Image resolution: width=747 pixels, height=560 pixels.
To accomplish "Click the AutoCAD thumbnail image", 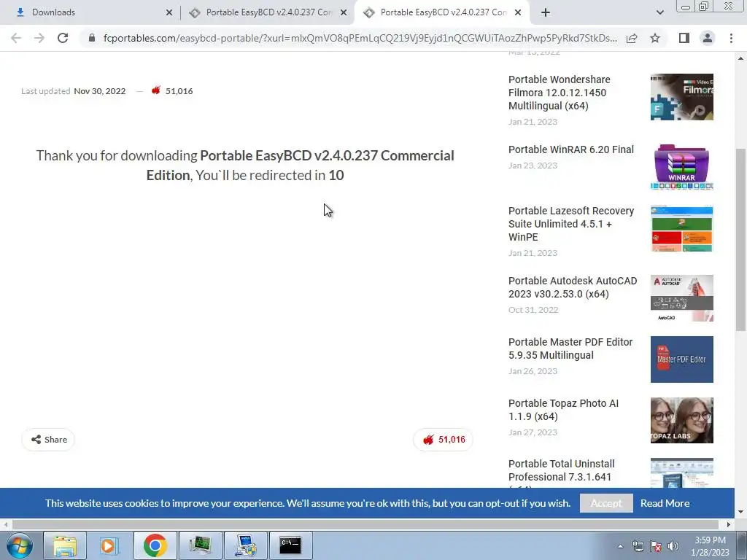I will pos(682,298).
